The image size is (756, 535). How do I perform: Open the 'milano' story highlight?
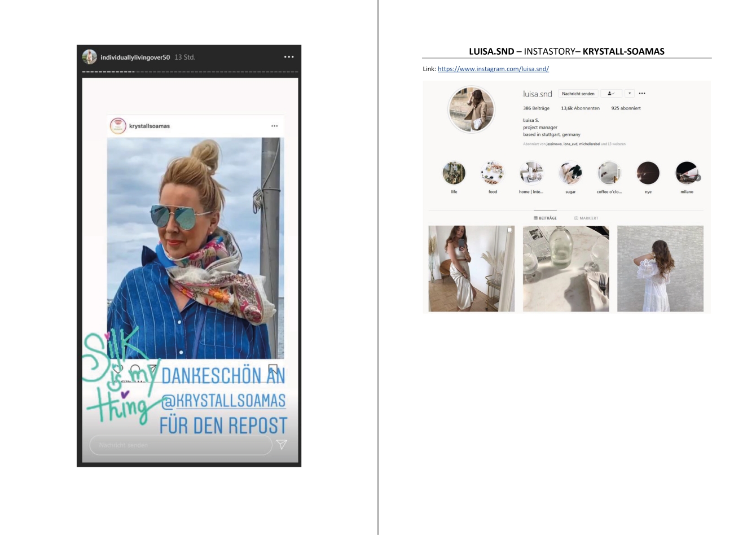687,174
